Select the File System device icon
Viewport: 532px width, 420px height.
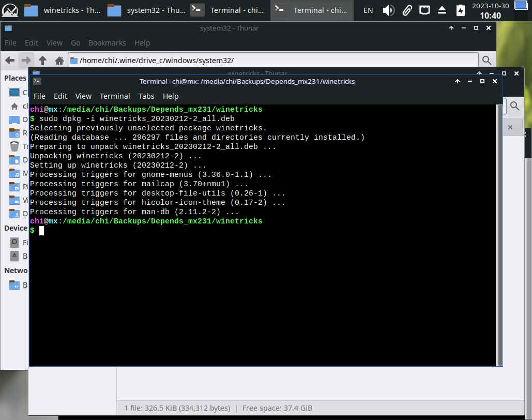click(14, 243)
